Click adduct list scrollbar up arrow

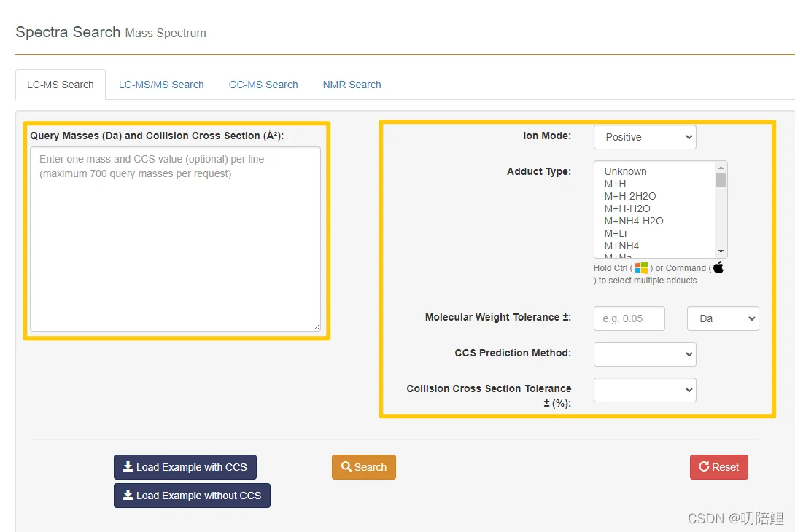coord(721,167)
